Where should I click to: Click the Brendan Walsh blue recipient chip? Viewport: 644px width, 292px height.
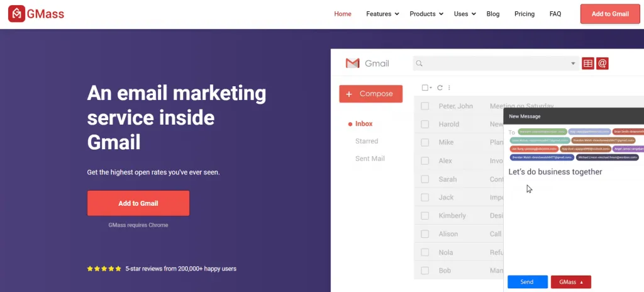[541, 157]
